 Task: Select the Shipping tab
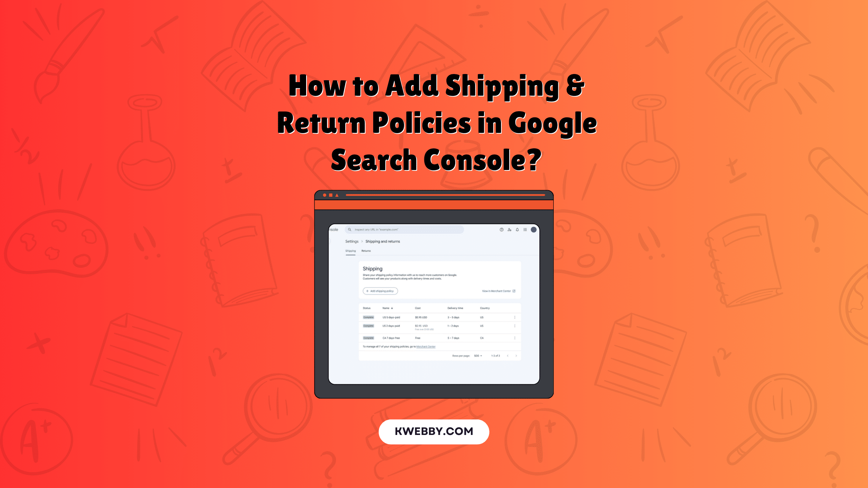351,250
